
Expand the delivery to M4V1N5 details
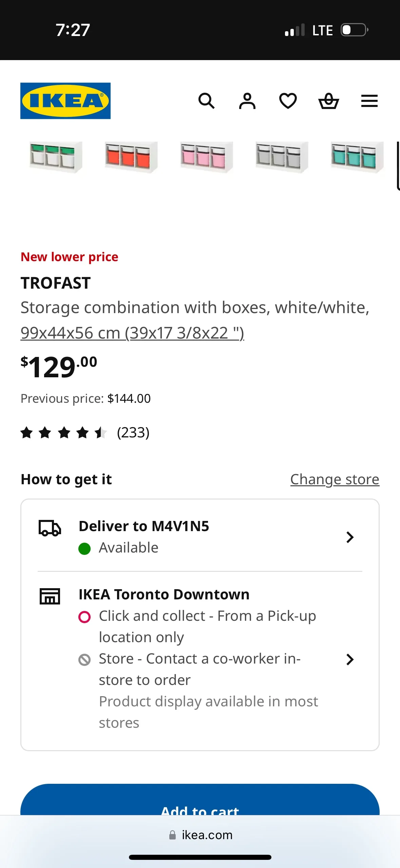click(x=350, y=537)
